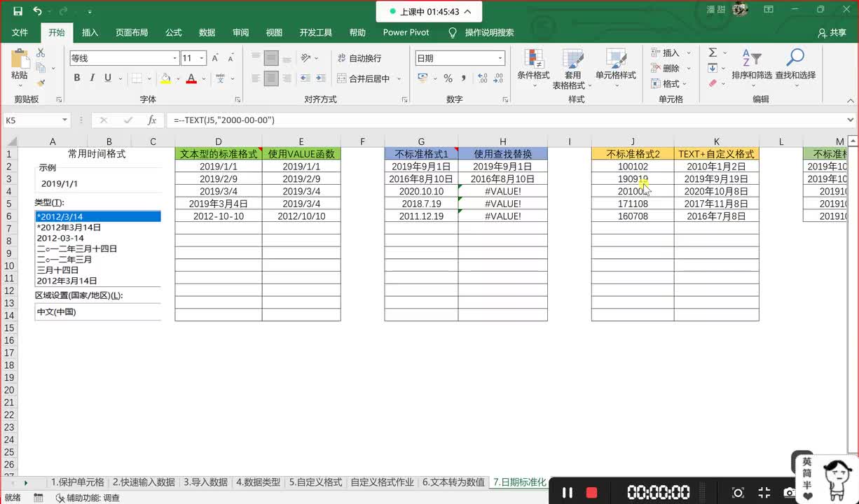The height and width of the screenshot is (504, 859).
Task: Click the Copy icon in clipboard group
Action: click(41, 68)
